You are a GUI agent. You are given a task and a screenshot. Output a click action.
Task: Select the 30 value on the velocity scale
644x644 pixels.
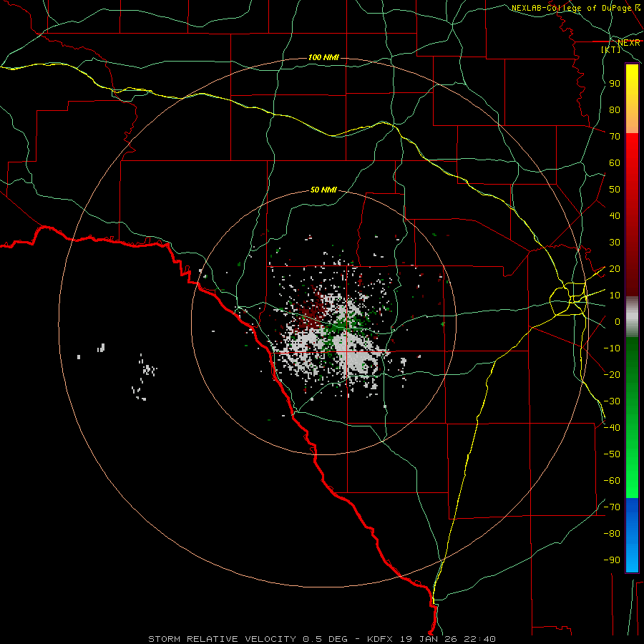click(x=615, y=243)
